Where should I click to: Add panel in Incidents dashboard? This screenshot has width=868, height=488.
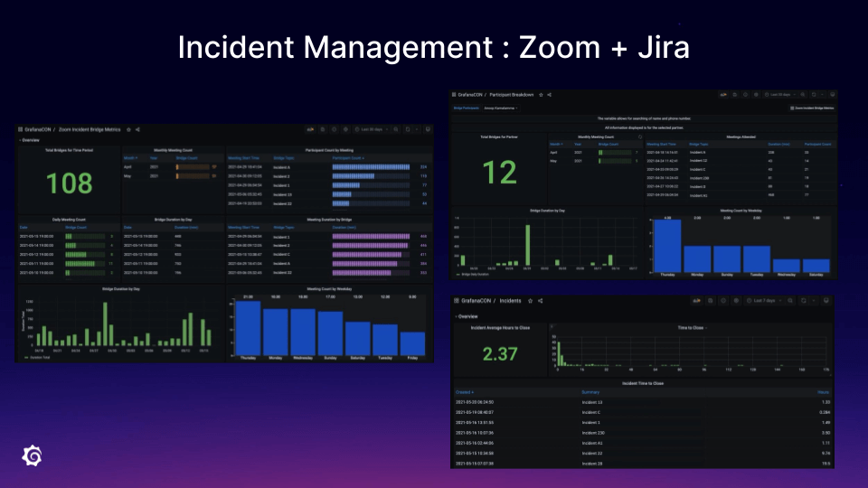tap(697, 301)
